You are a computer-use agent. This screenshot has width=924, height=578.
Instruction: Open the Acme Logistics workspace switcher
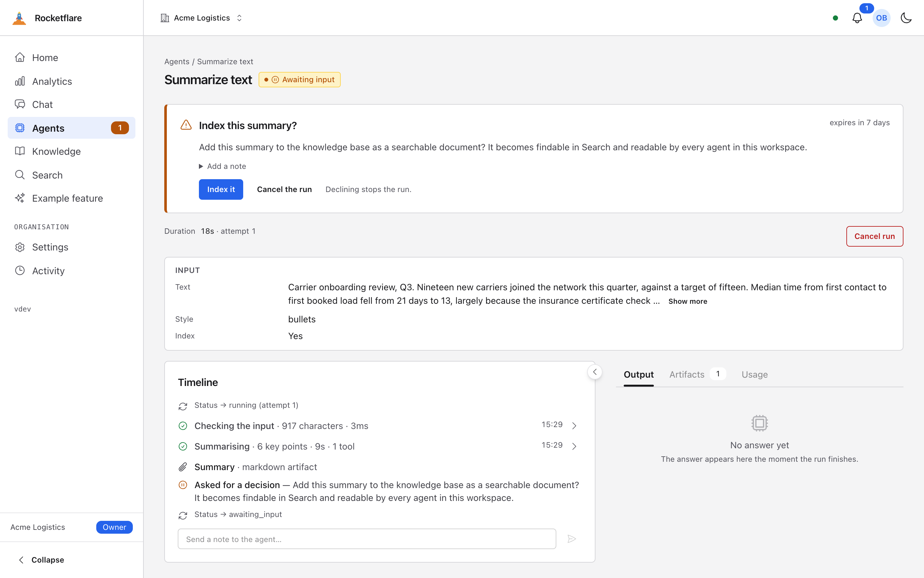[x=201, y=18]
